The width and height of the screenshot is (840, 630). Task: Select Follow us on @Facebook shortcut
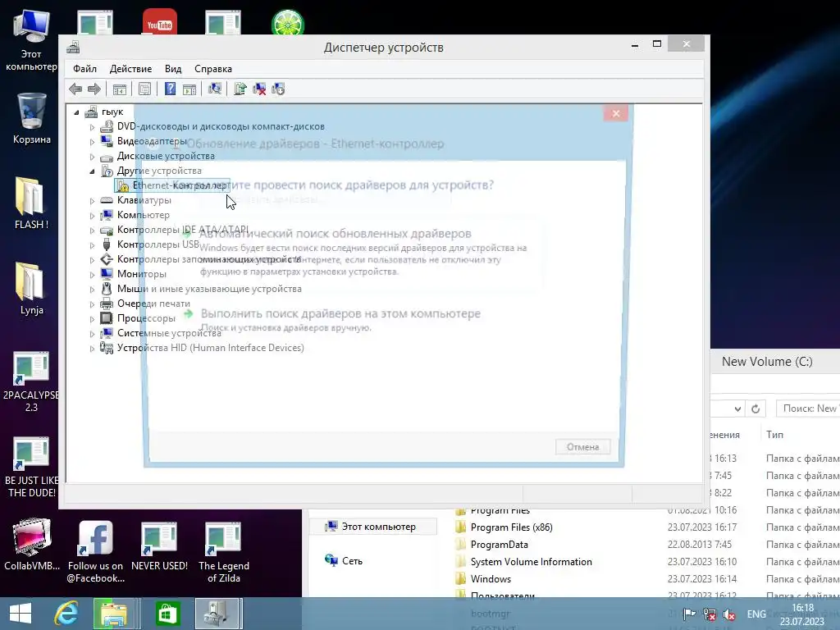pyautogui.click(x=95, y=552)
